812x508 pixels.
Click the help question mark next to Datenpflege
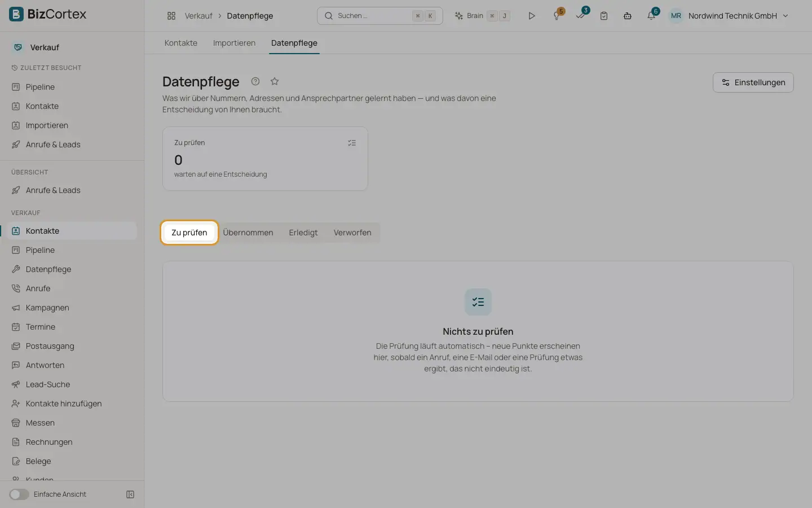pyautogui.click(x=255, y=81)
